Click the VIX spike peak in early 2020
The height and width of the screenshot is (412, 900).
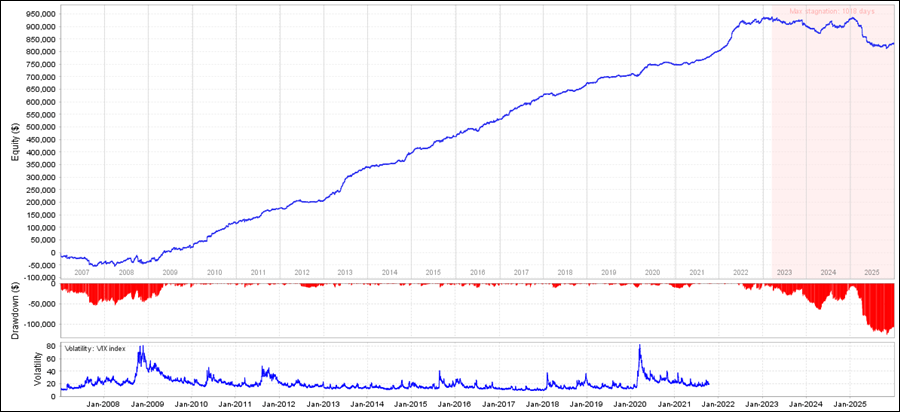pyautogui.click(x=639, y=347)
